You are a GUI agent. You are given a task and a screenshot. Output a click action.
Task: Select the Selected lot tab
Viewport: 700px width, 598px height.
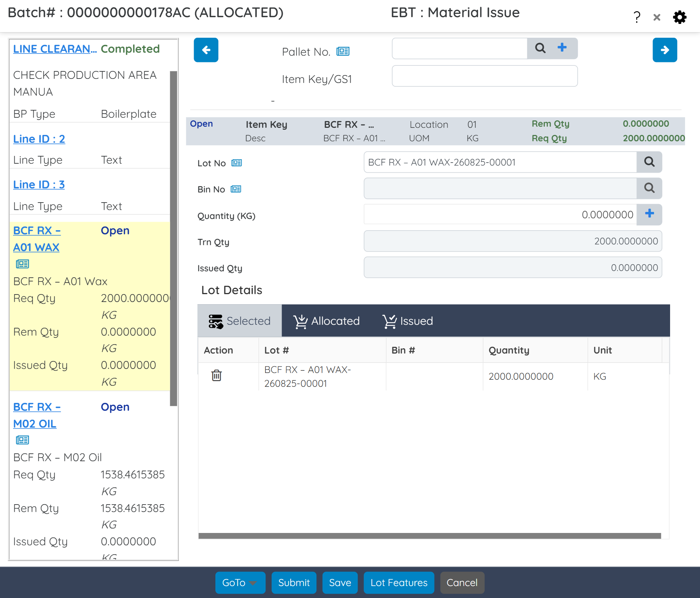[240, 321]
